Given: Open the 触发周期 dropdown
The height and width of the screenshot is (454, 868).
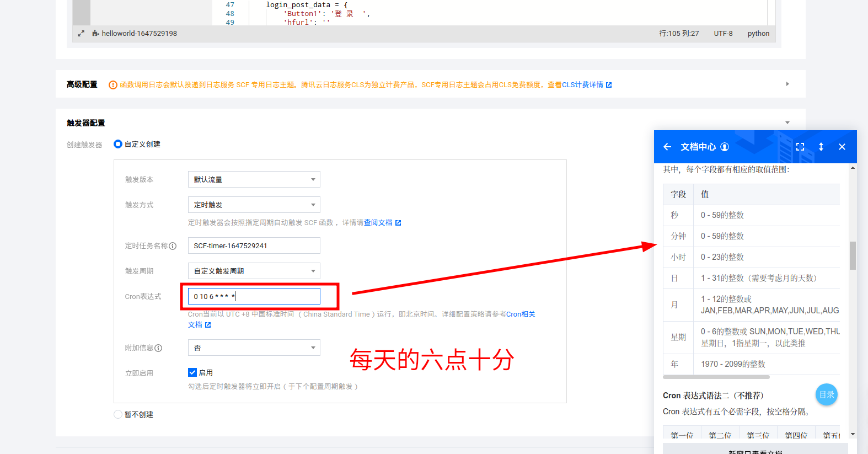Looking at the screenshot, I should coord(254,271).
